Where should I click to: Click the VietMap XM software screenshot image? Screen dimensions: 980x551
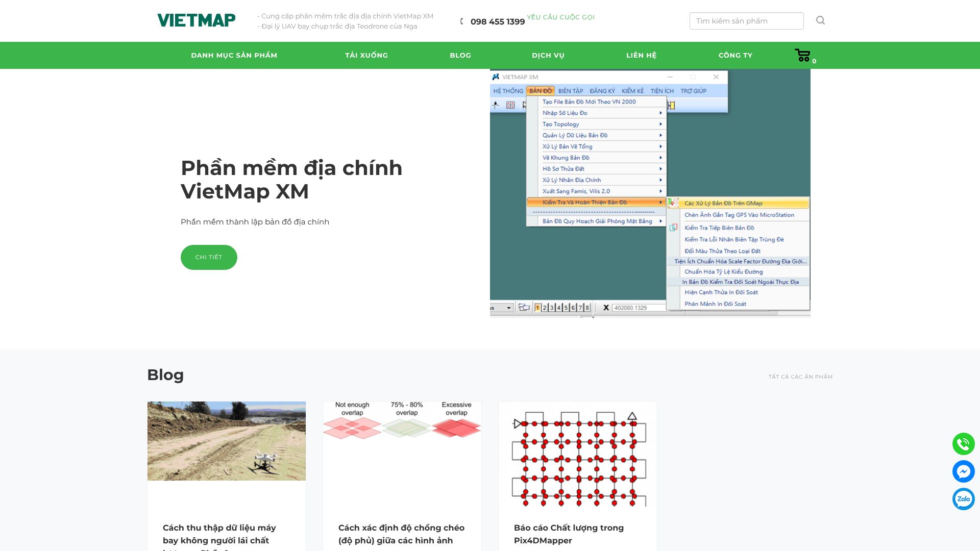[650, 193]
